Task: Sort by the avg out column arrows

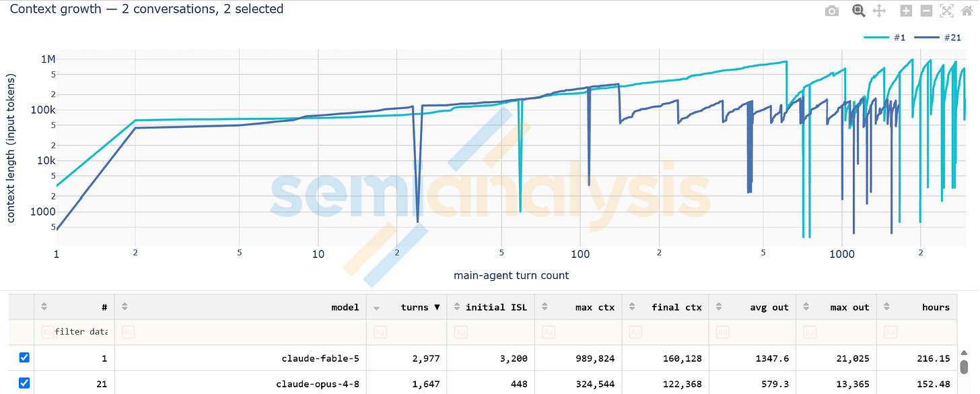Action: [719, 307]
